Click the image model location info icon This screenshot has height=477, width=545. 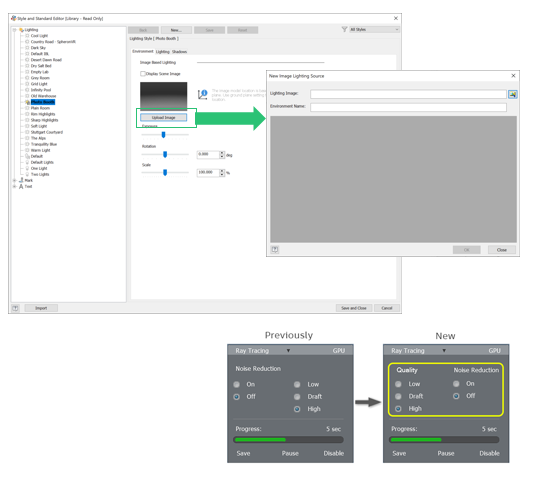point(203,94)
